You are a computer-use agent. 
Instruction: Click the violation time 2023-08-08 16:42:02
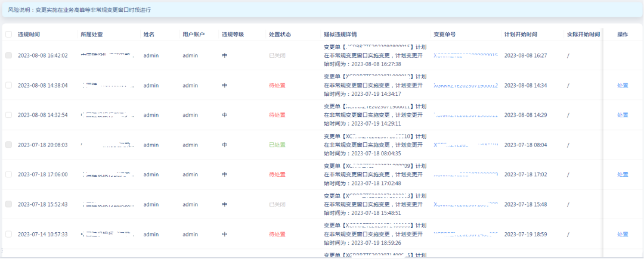(43, 55)
